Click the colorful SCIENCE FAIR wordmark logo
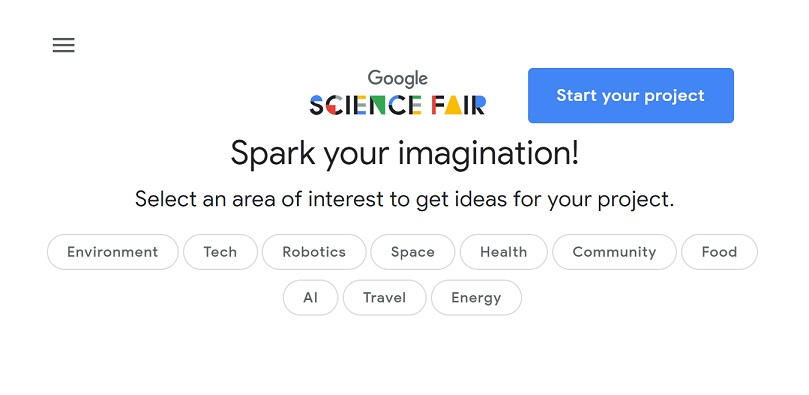Screen dimensions: 809x395 (x=397, y=105)
